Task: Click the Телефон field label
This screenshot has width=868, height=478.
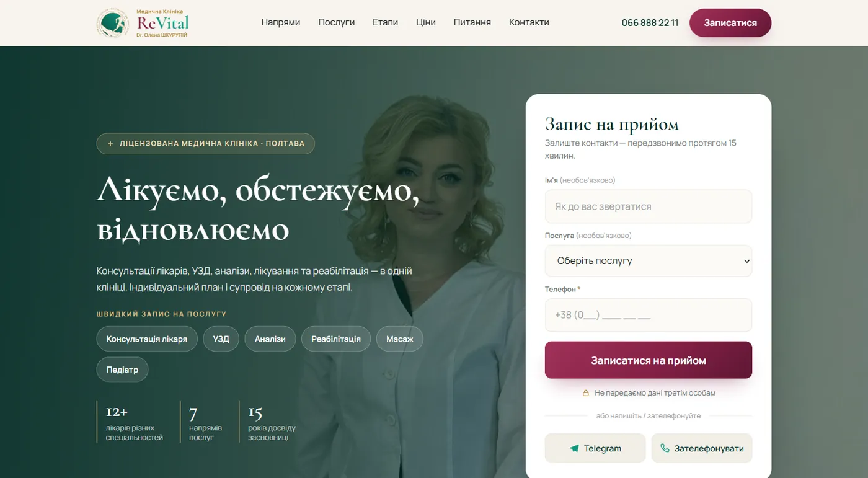Action: tap(562, 290)
